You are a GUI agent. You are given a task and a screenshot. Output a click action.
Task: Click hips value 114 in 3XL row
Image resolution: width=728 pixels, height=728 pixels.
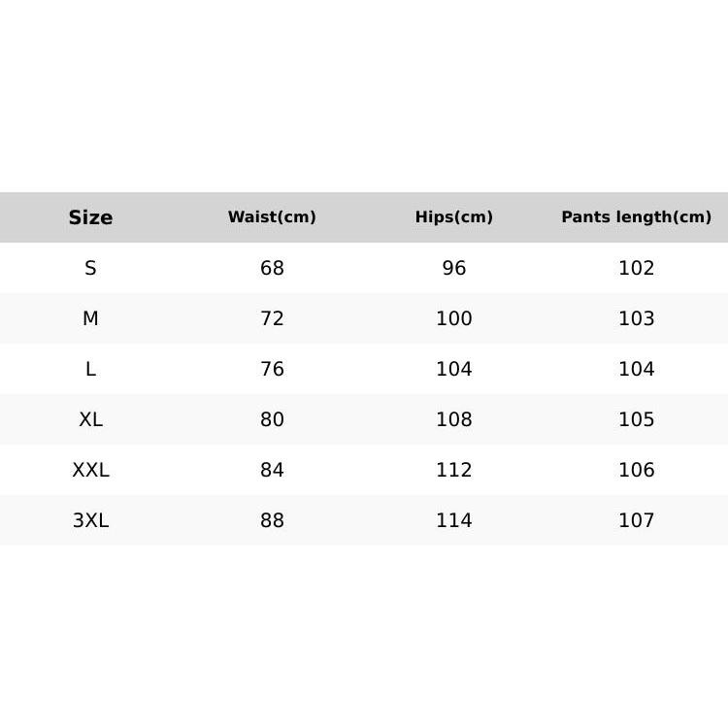coord(454,520)
